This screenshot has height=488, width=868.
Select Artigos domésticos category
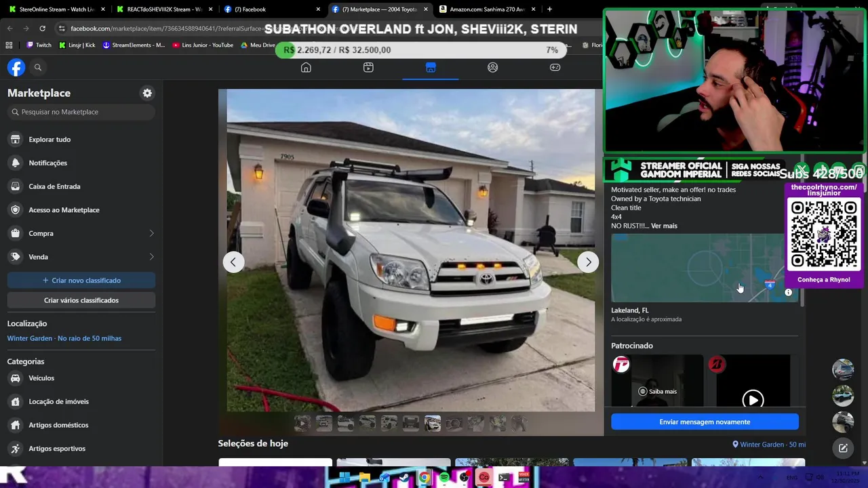pos(81,425)
